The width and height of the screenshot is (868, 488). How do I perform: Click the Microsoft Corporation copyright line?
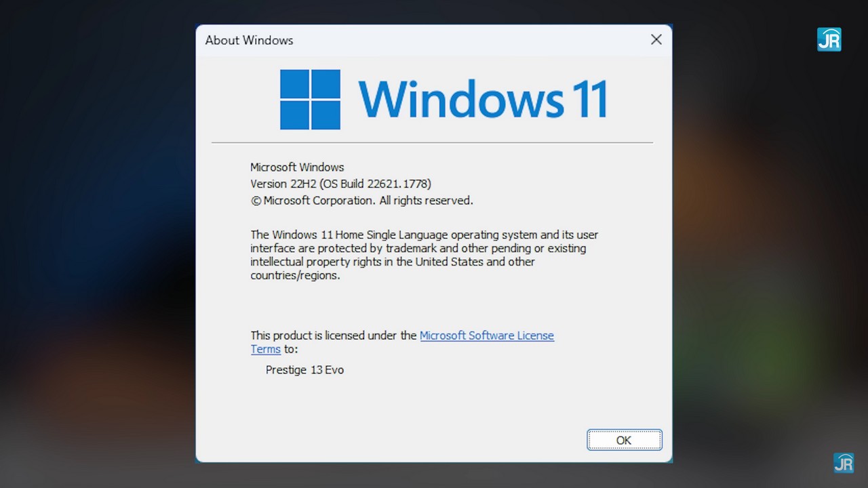(x=361, y=201)
